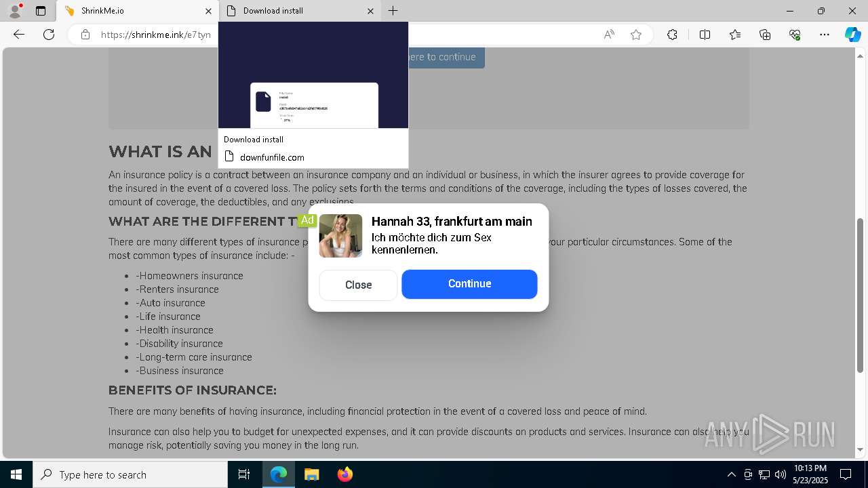Click the '-Long-term care insurance' list item
Image resolution: width=868 pixels, height=488 pixels.
pyautogui.click(x=194, y=357)
